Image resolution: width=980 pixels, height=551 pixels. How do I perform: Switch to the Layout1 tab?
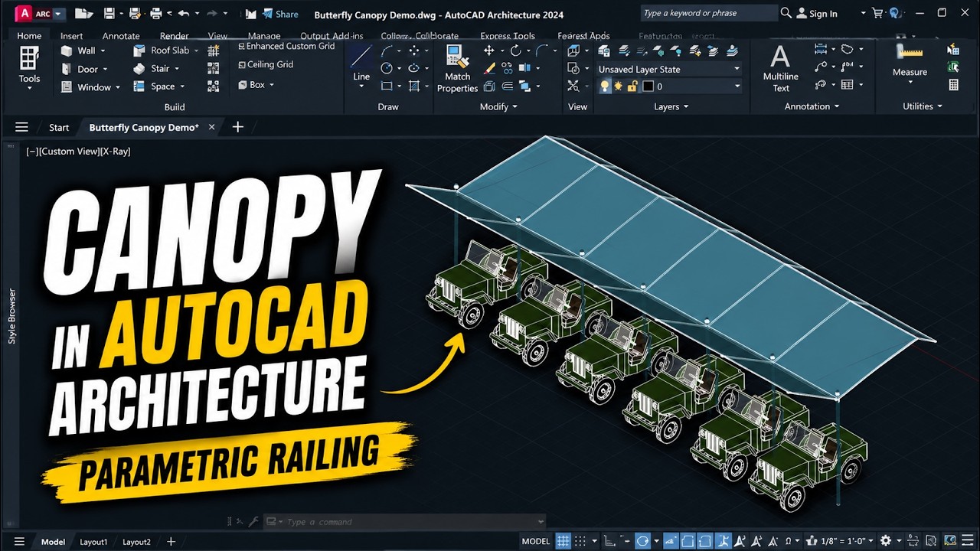[x=93, y=541]
